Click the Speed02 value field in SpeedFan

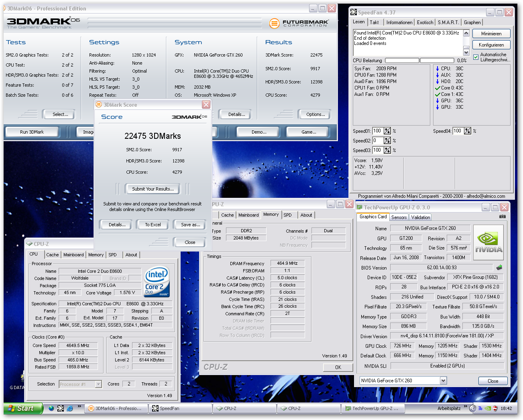(377, 140)
